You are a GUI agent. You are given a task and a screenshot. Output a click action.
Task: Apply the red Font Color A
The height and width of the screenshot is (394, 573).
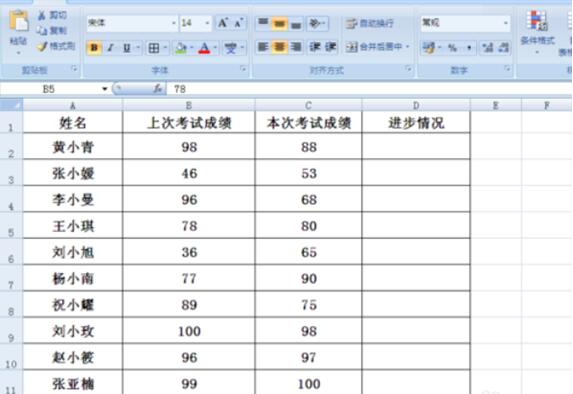coord(204,48)
